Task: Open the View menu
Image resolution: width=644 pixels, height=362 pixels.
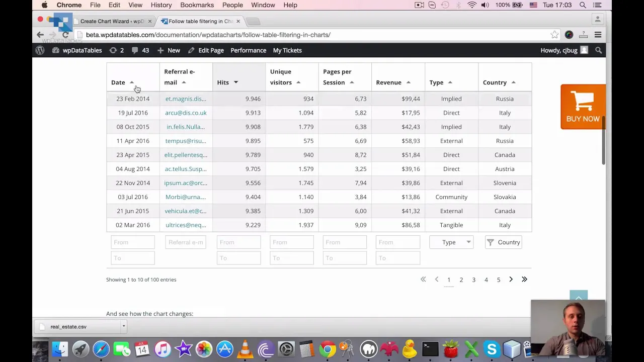Action: pos(135,5)
